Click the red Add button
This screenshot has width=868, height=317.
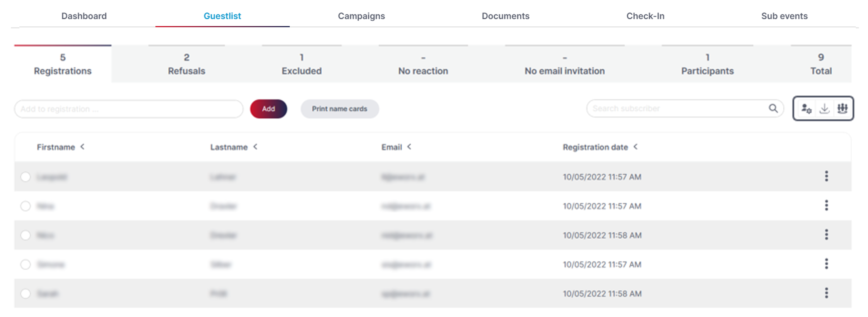pos(269,109)
